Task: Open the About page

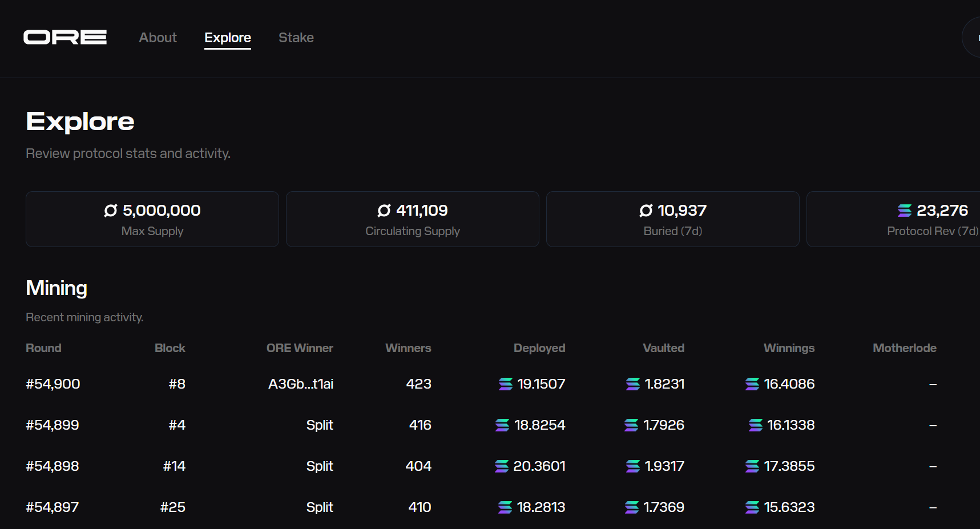Action: click(x=158, y=38)
